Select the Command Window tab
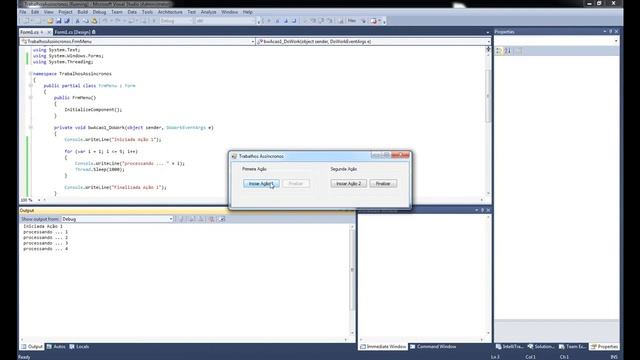Image resolution: width=640 pixels, height=360 pixels. coord(433,347)
